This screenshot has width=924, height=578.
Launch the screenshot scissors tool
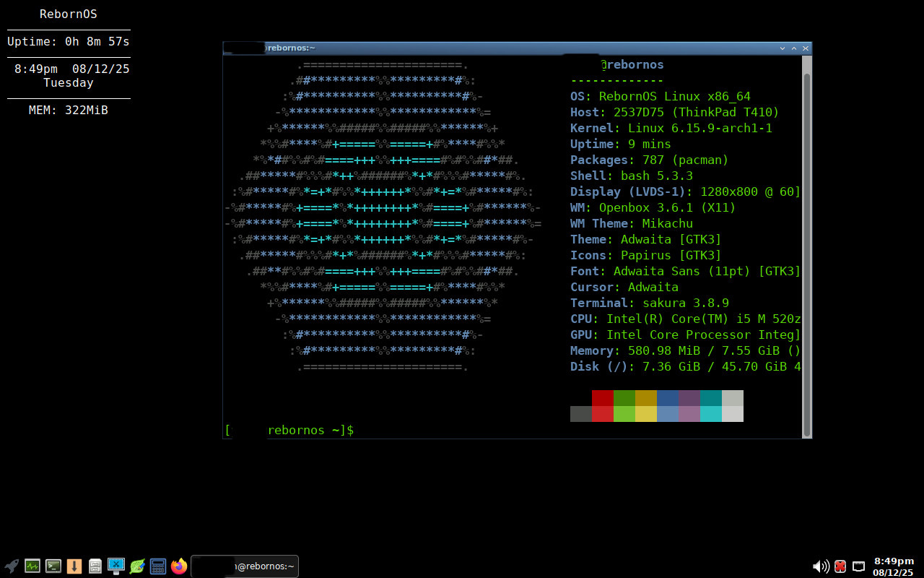(x=116, y=566)
